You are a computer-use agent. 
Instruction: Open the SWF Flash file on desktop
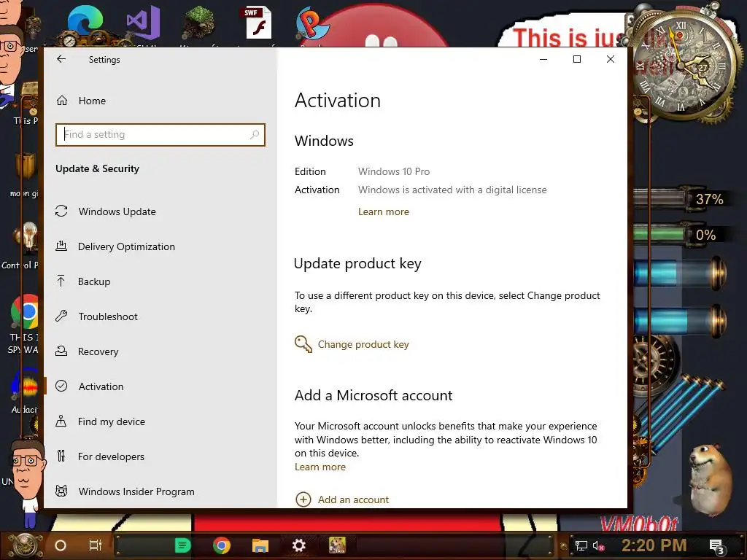point(258,24)
